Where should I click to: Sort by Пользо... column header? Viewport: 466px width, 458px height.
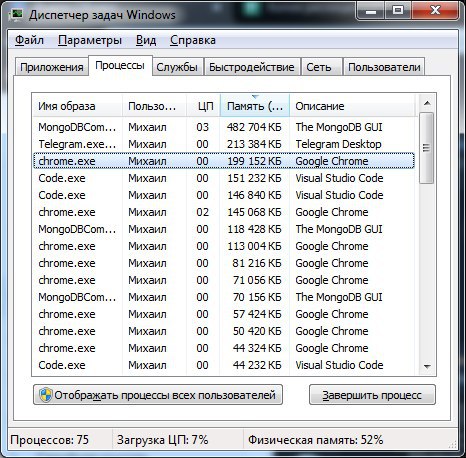tap(154, 106)
